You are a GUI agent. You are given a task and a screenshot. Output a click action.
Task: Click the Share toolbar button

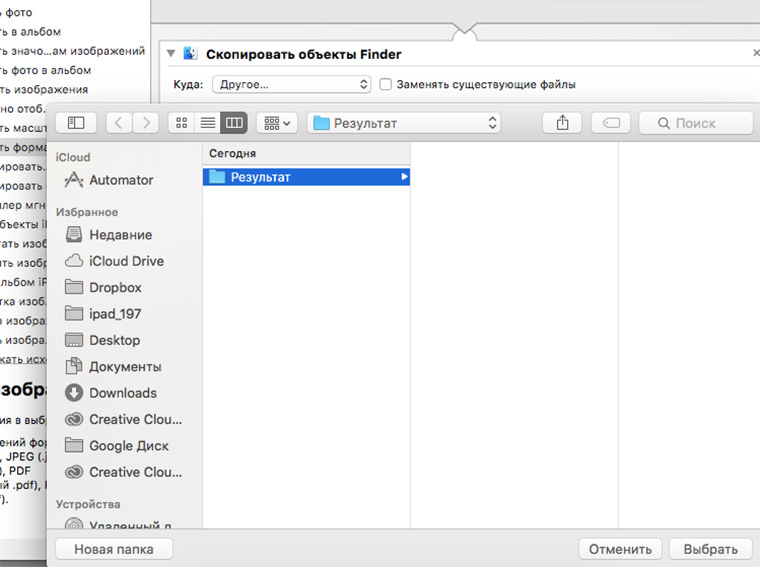coord(562,123)
